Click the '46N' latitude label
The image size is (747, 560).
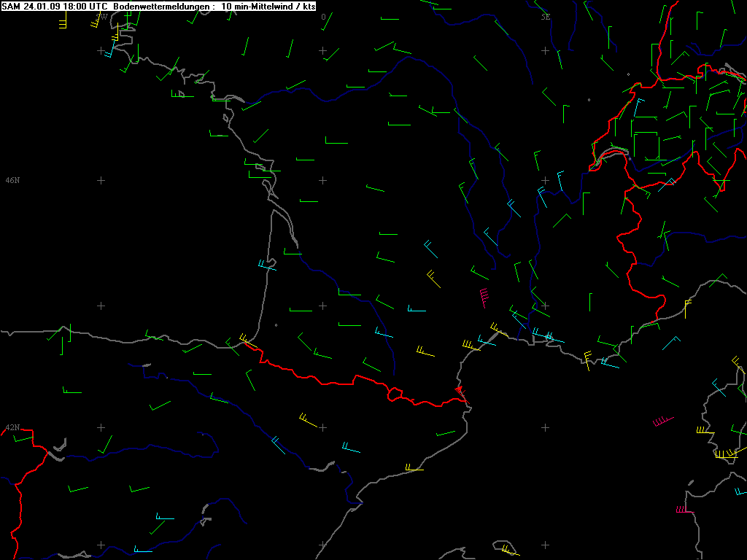tap(12, 180)
